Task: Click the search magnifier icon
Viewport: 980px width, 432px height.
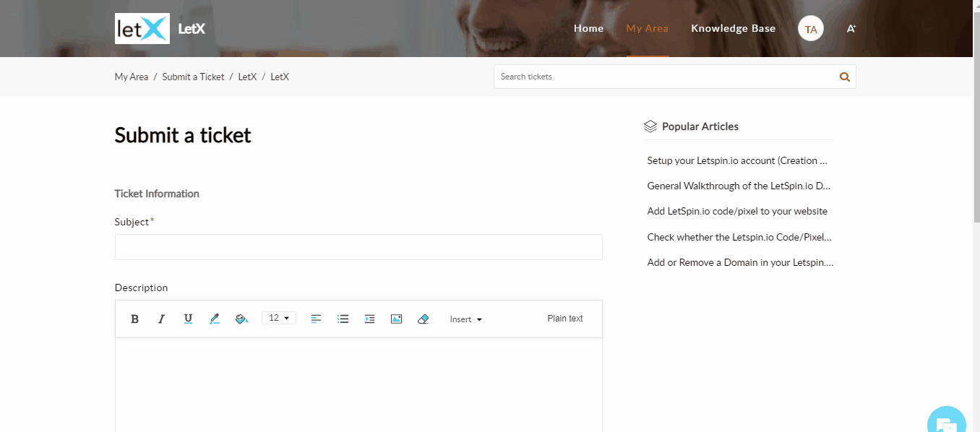Action: (x=844, y=77)
